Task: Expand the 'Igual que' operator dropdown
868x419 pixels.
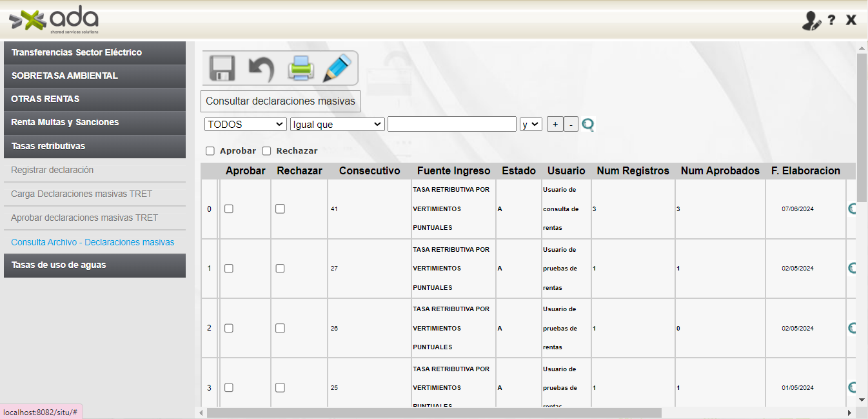Action: (x=337, y=125)
